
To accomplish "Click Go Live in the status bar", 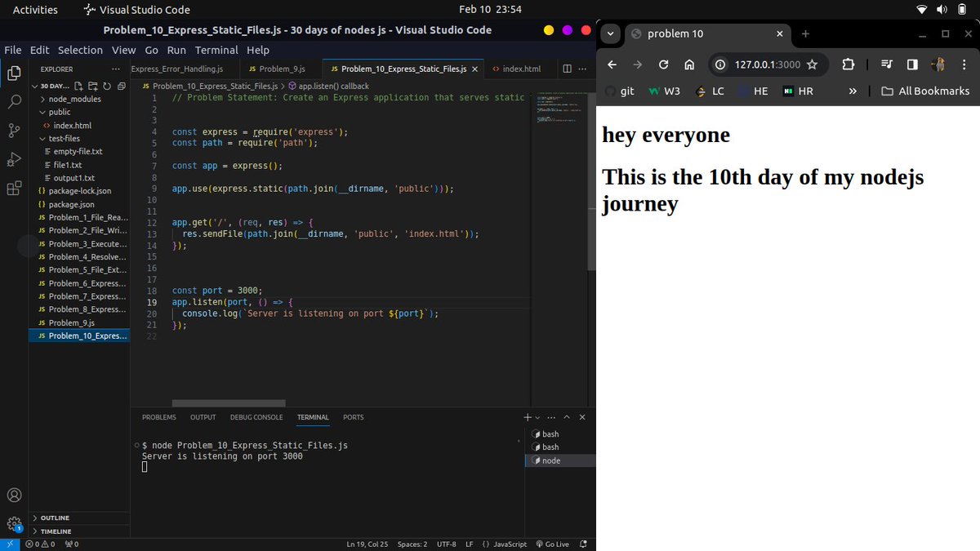I will (553, 544).
